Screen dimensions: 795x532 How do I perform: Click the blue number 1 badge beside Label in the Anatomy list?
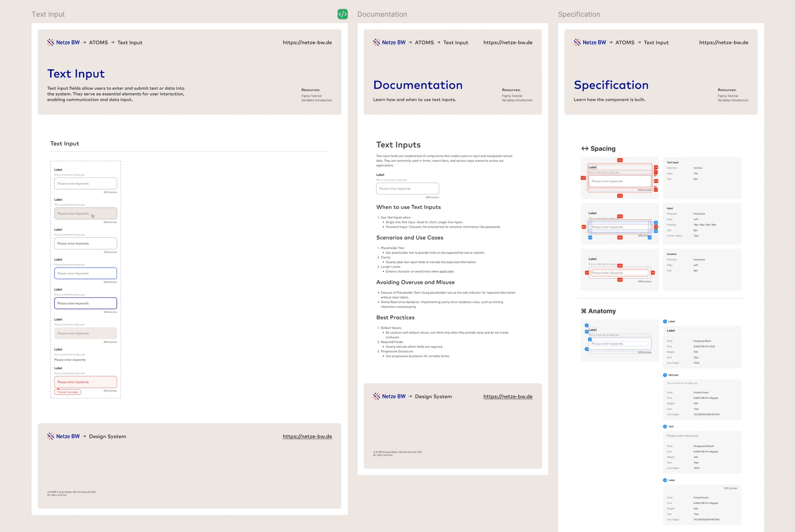665,321
